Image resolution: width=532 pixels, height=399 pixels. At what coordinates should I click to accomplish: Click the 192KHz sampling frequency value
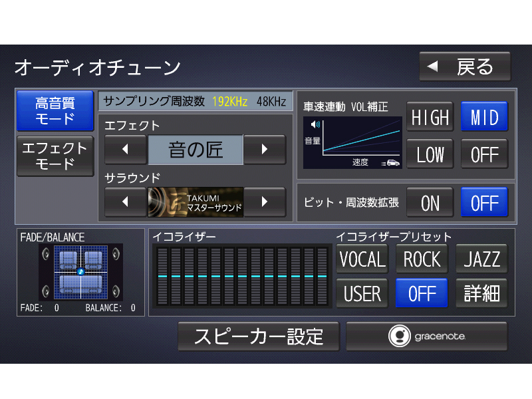(229, 101)
